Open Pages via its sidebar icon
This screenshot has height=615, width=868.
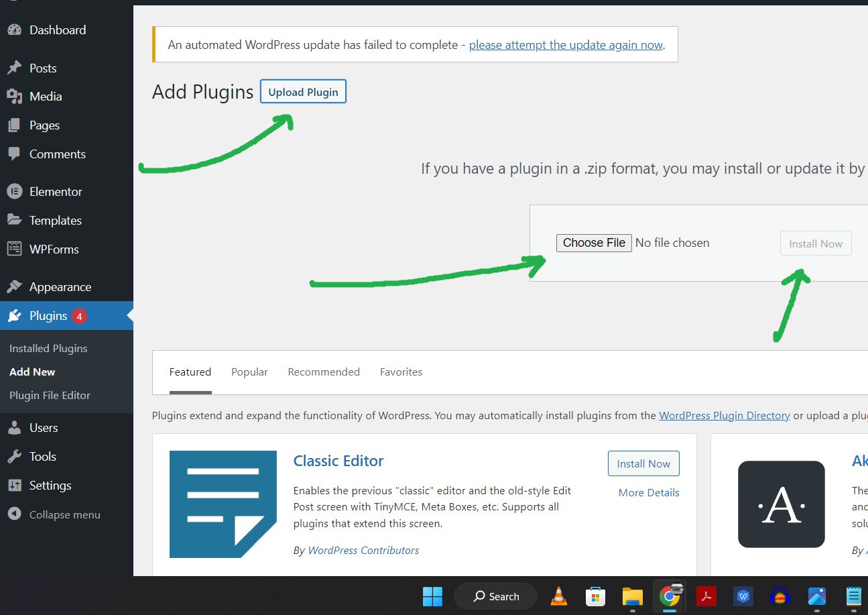pos(14,125)
